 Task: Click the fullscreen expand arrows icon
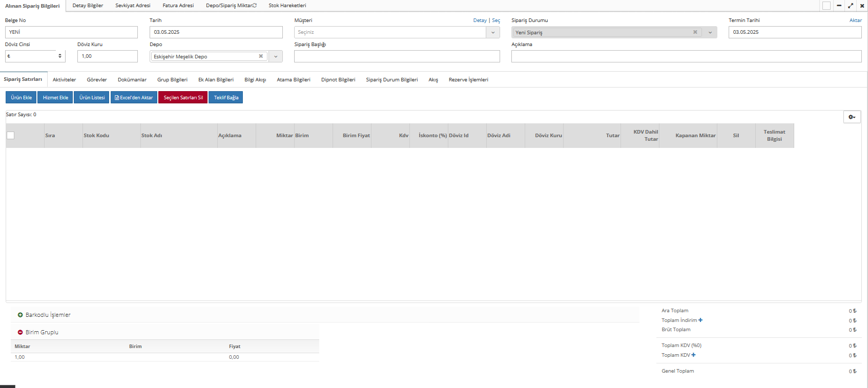pos(851,6)
